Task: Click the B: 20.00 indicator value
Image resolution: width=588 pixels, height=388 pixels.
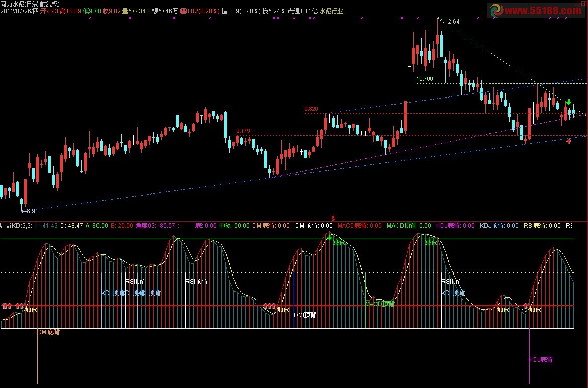Action: point(122,226)
